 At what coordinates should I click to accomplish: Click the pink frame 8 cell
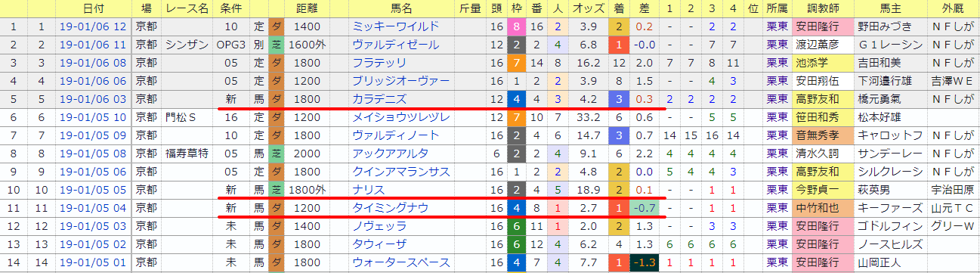516,26
